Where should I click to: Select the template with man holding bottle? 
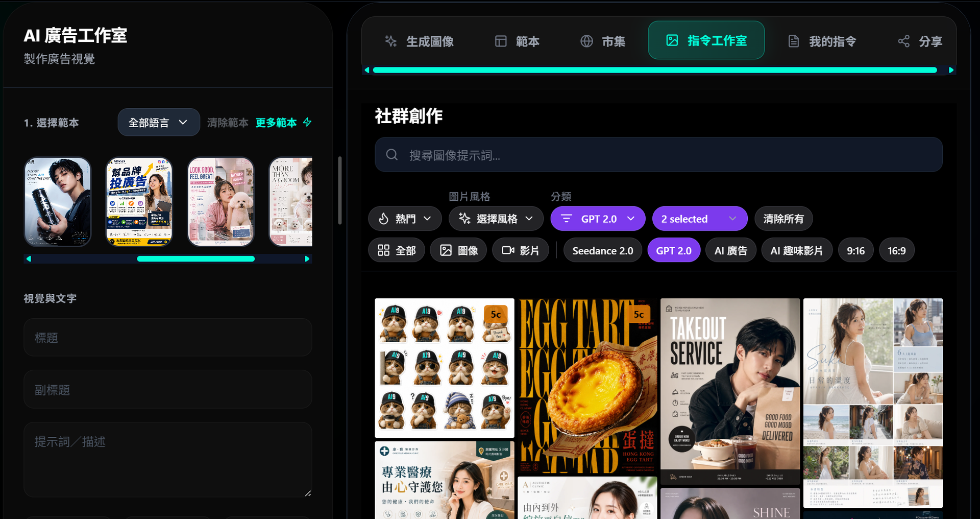tap(58, 202)
